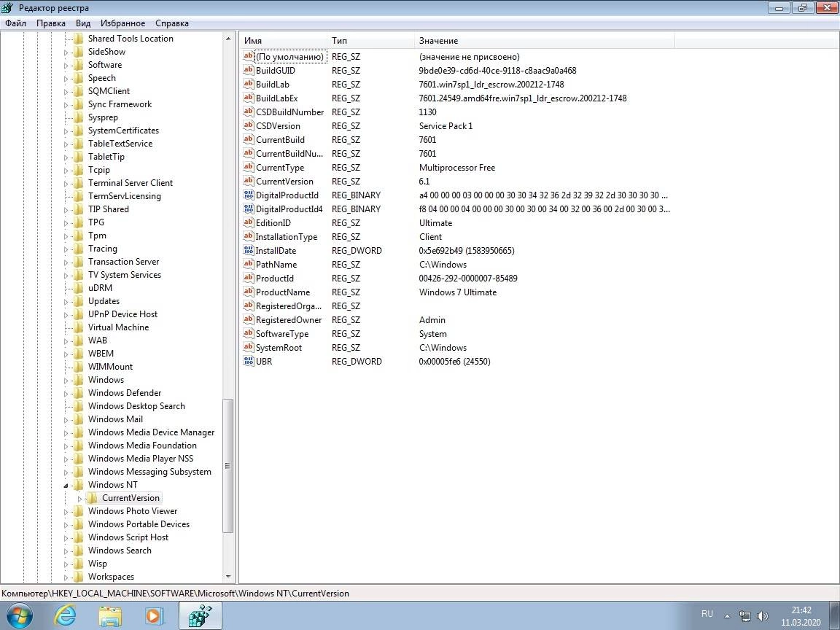Open the Вид menu
The image size is (840, 630).
coord(83,23)
